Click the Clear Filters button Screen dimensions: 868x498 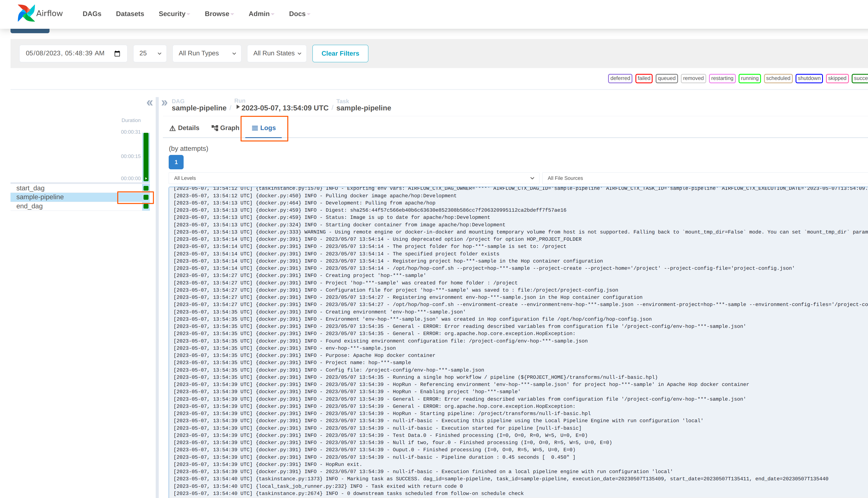340,53
